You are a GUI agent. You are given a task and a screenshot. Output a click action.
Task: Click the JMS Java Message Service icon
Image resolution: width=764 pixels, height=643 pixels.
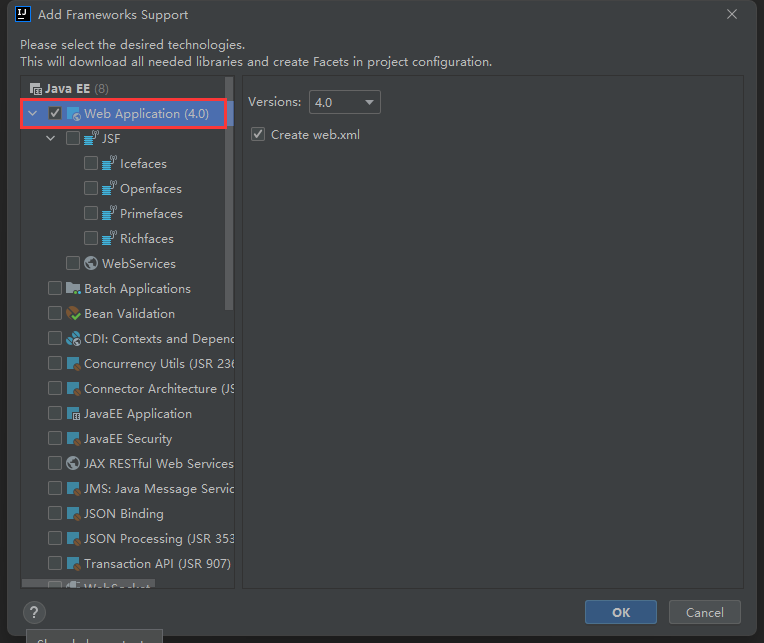73,489
